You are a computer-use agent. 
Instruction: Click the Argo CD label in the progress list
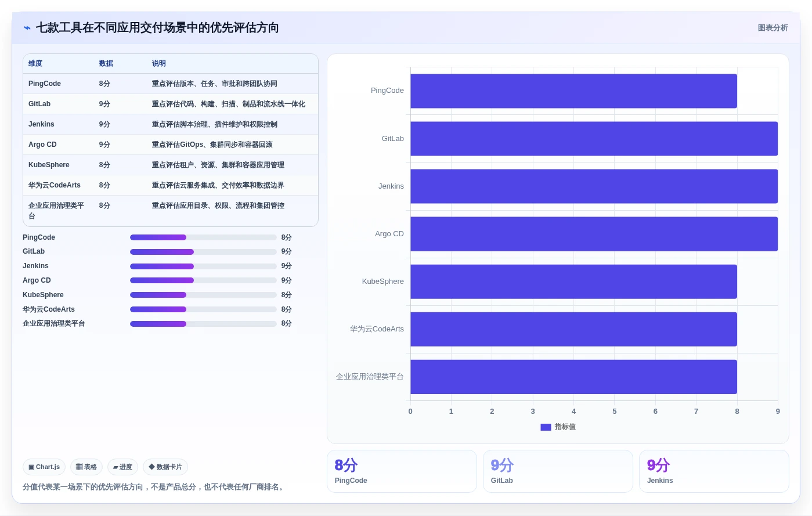click(x=37, y=280)
